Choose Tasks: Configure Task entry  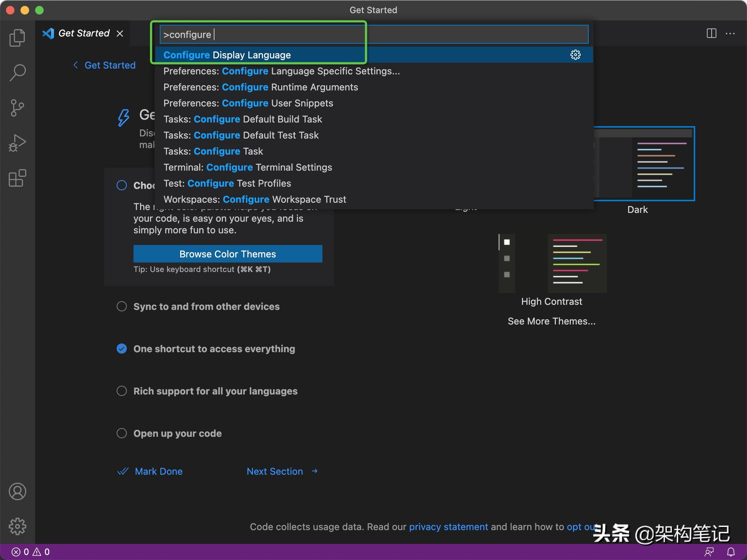coord(374,151)
